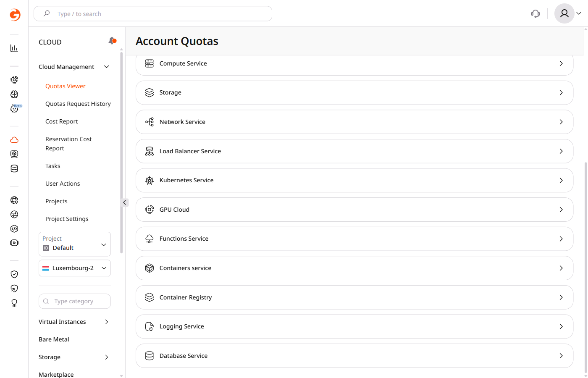The width and height of the screenshot is (588, 378).
Task: Click the 'Type / to search' field
Action: 153,13
